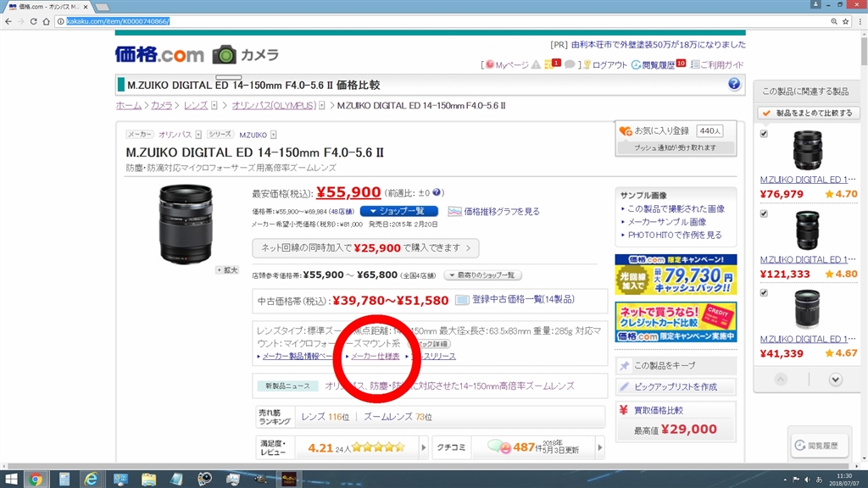Open メーカーサンプル画像 link
868x488 pixels.
pos(667,222)
